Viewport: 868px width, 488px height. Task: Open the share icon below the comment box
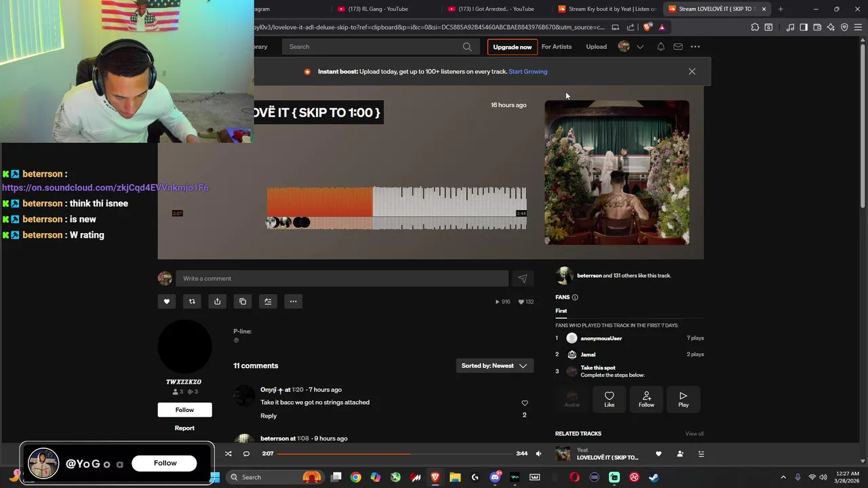217,302
